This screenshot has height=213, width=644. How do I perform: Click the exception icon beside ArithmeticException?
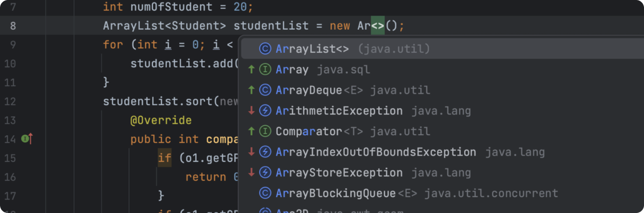pos(265,111)
